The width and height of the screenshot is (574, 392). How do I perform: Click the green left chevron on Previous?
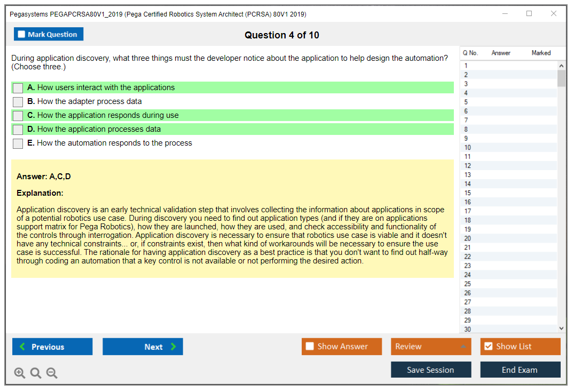click(22, 347)
